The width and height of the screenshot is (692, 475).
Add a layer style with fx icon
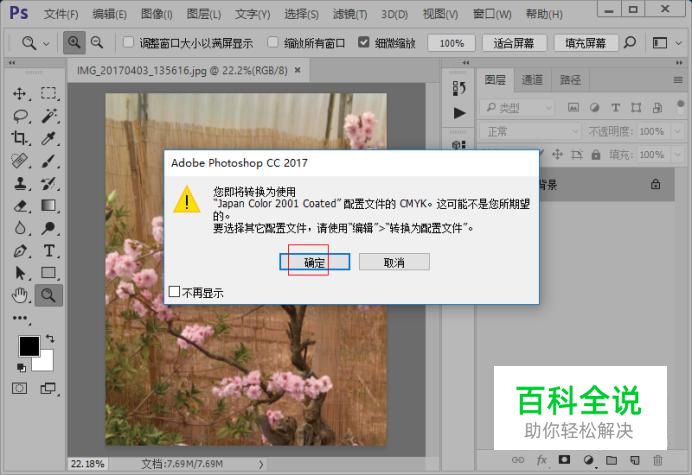[x=542, y=460]
